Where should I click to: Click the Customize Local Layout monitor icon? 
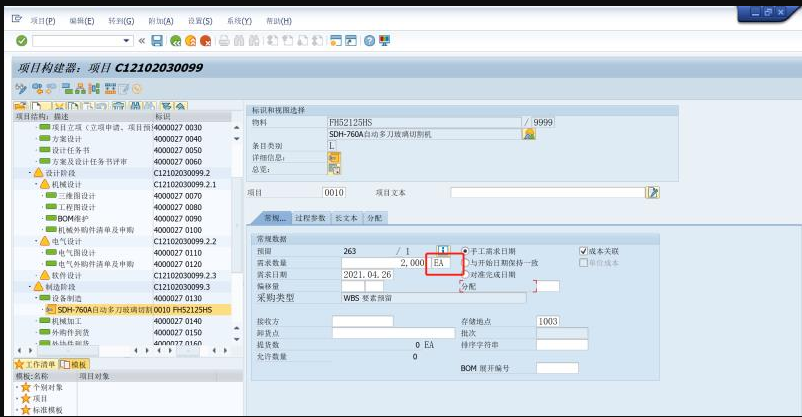point(384,40)
